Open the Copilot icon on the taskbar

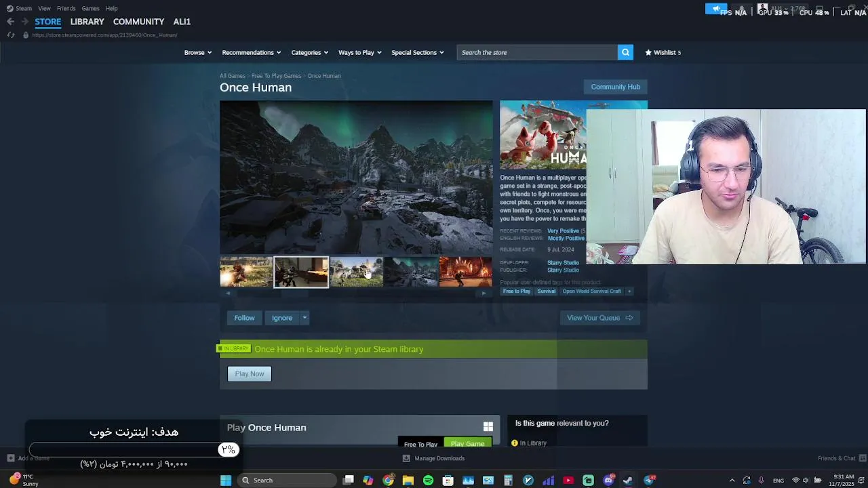click(368, 481)
